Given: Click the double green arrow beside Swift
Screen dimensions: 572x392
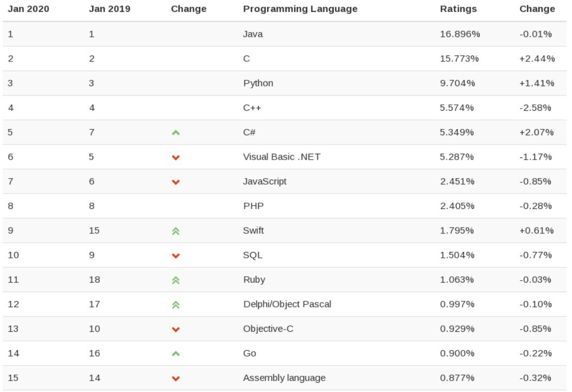Looking at the screenshot, I should point(175,231).
